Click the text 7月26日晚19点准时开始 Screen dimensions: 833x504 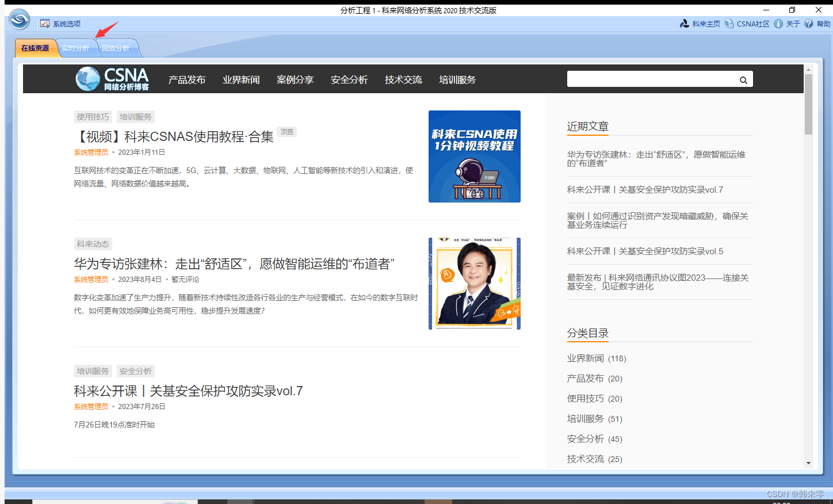tap(114, 425)
